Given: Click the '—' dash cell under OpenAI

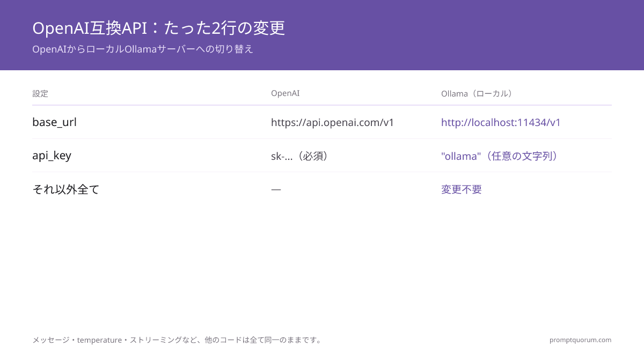Looking at the screenshot, I should (276, 189).
